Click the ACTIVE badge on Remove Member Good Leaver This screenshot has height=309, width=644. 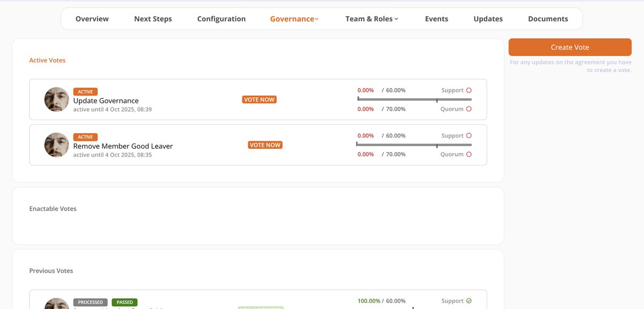pos(85,137)
